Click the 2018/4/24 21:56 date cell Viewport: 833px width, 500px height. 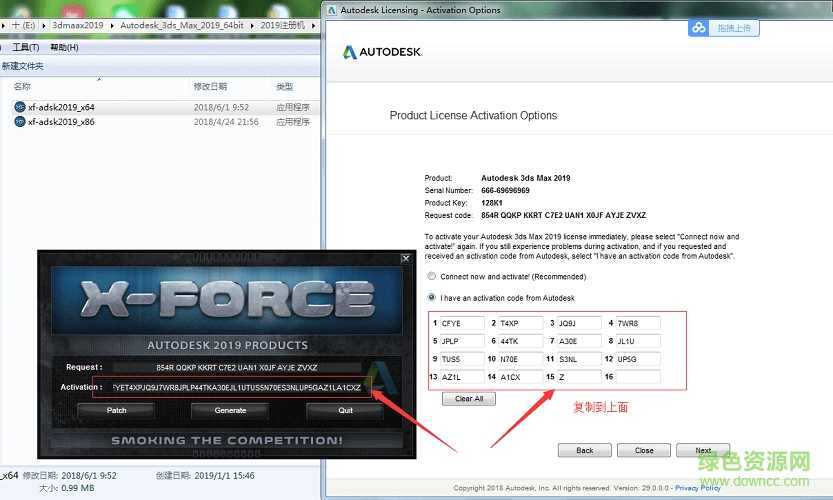(226, 122)
